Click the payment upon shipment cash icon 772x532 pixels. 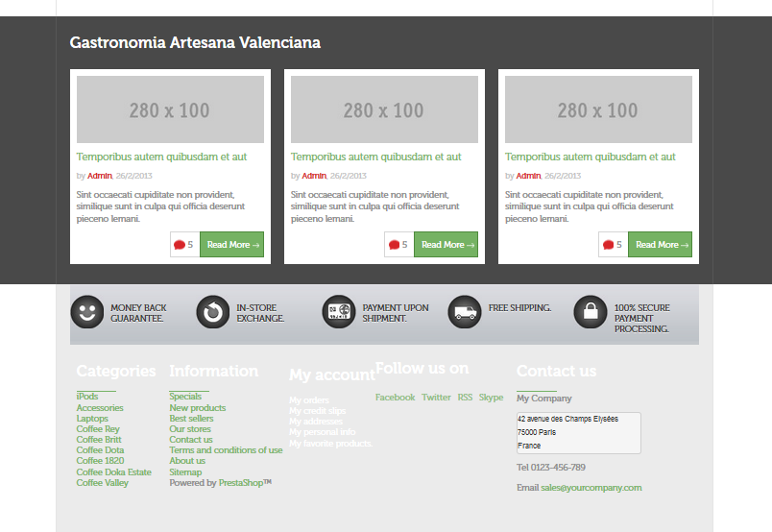pos(338,312)
